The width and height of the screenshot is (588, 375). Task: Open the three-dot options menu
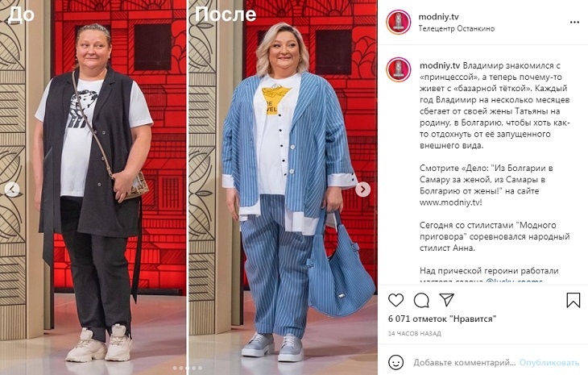(574, 22)
